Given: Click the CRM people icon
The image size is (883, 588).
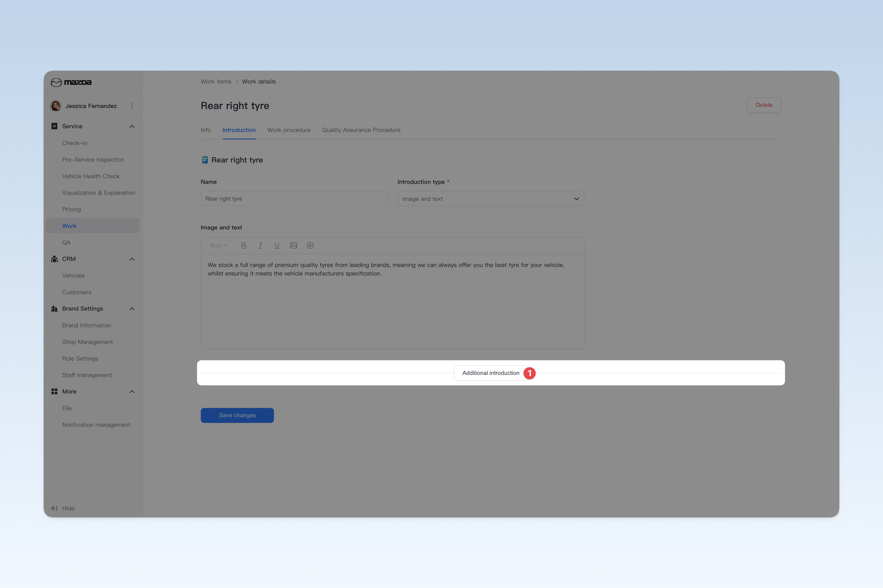Looking at the screenshot, I should pos(54,259).
